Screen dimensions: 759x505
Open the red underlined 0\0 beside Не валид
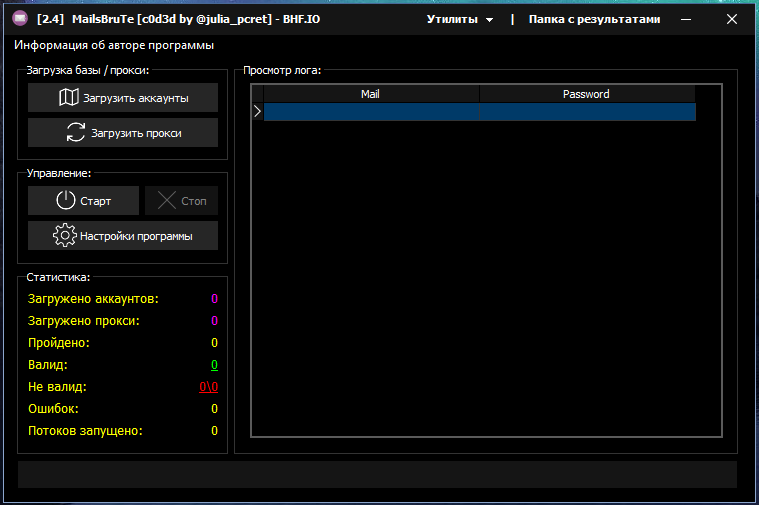point(209,387)
